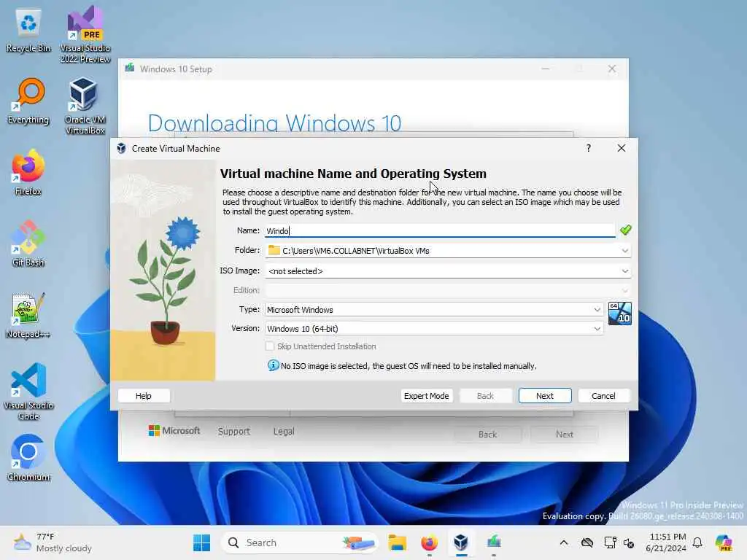
Task: Click the Windows 10 64-bit OS type icon
Action: click(620, 314)
